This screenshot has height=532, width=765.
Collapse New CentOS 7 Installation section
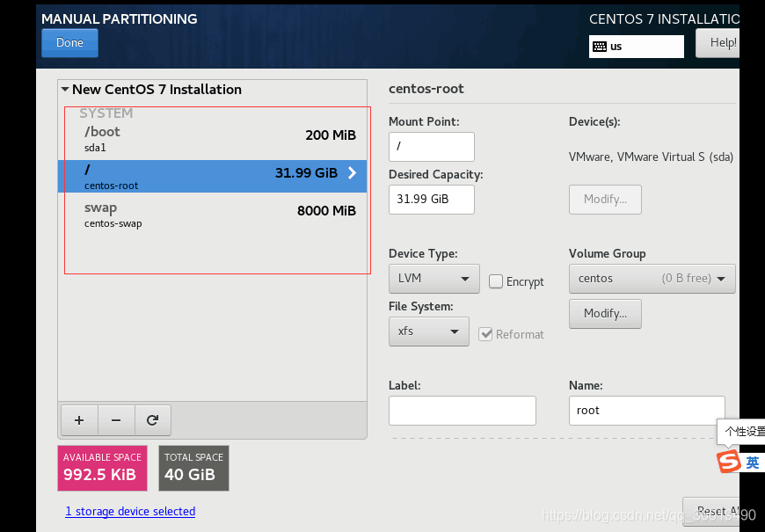65,90
